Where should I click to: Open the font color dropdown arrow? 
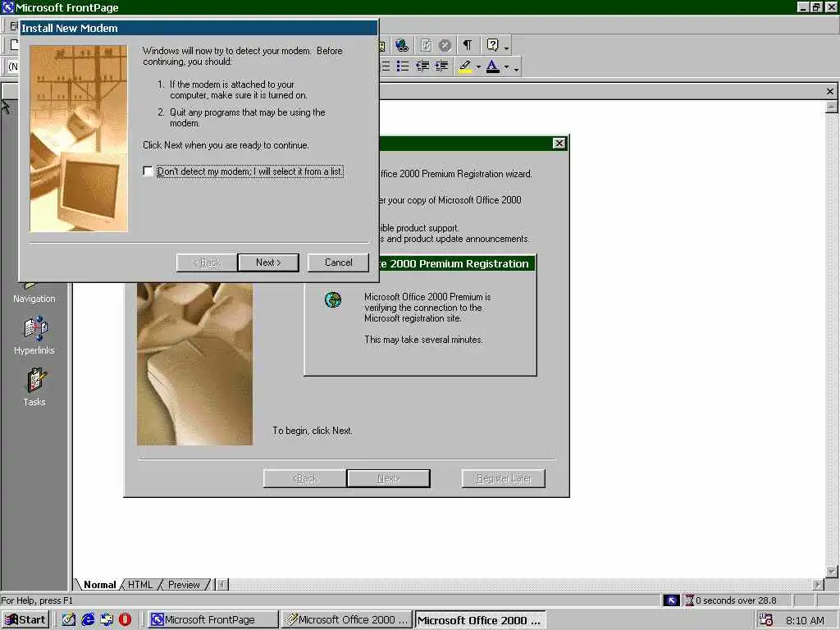click(x=506, y=67)
